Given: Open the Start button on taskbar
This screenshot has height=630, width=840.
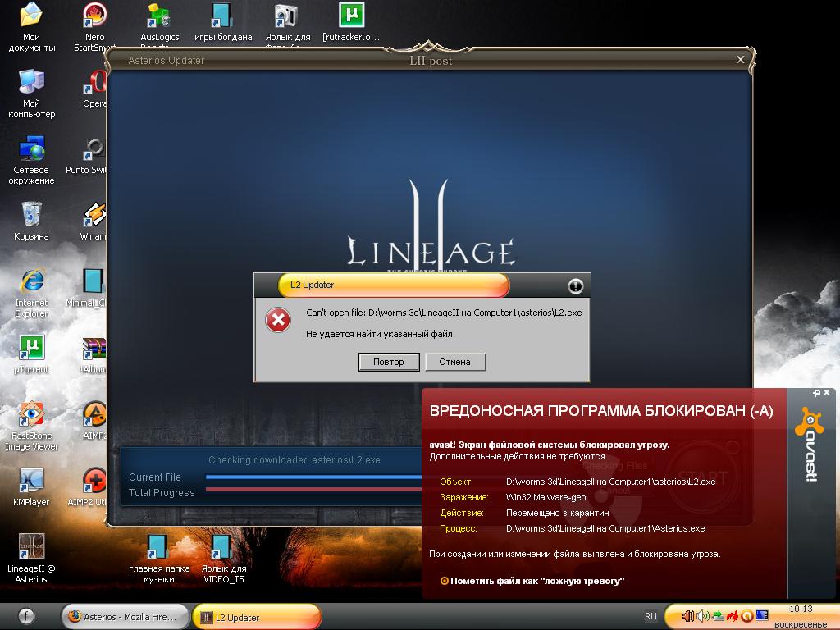Looking at the screenshot, I should click(x=27, y=616).
